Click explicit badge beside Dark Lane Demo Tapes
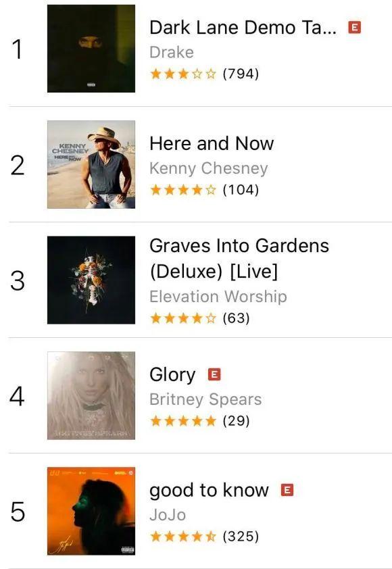 pyautogui.click(x=354, y=27)
